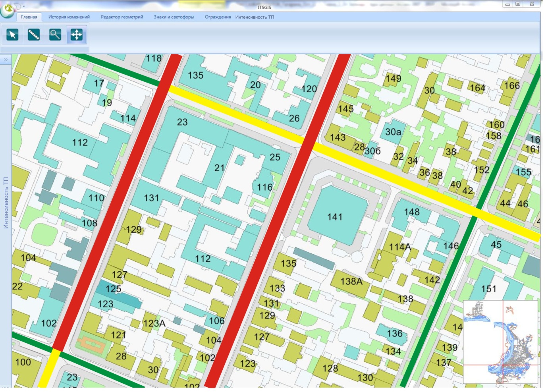Minimize the ITSGIS window
The image size is (546, 392).
coord(507,4)
